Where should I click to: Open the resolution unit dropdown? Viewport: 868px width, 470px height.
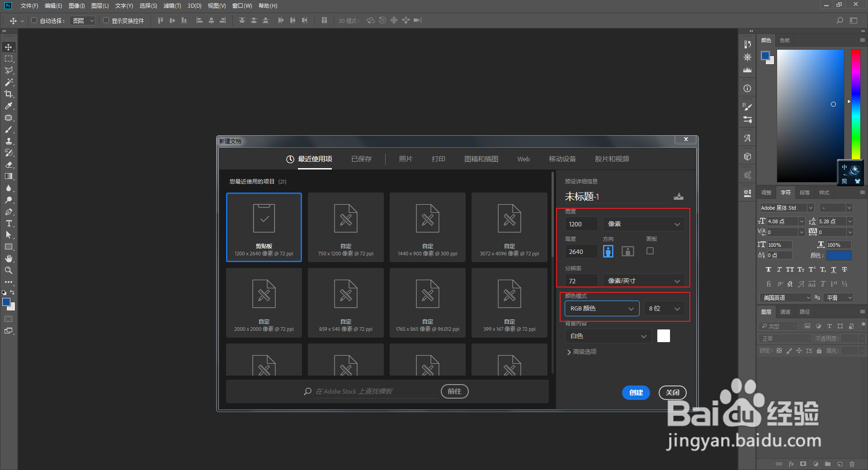tap(644, 281)
